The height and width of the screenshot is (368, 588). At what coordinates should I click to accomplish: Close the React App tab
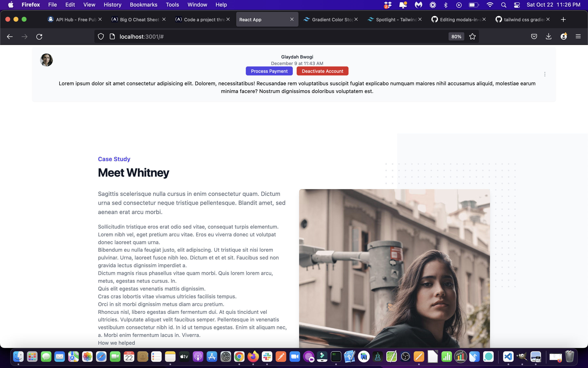[x=292, y=19]
